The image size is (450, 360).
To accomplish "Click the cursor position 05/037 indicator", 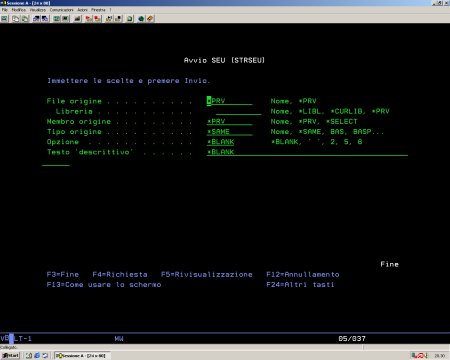I will (352, 339).
